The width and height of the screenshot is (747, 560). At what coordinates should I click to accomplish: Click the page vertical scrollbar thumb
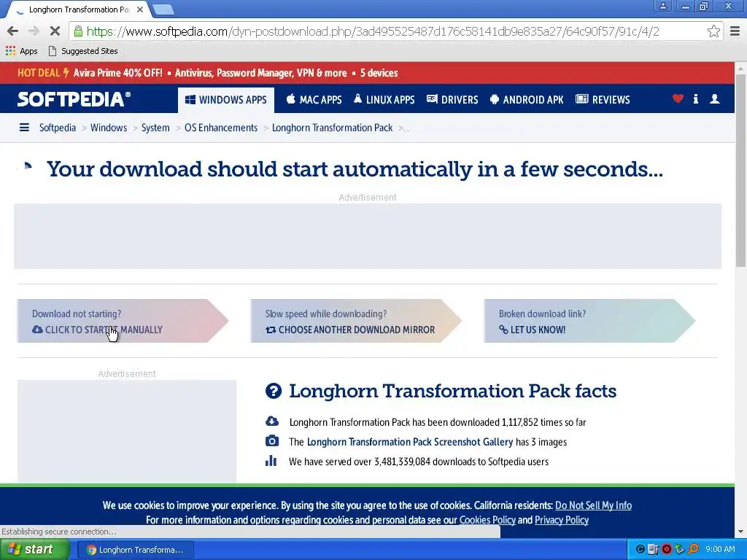(x=741, y=171)
